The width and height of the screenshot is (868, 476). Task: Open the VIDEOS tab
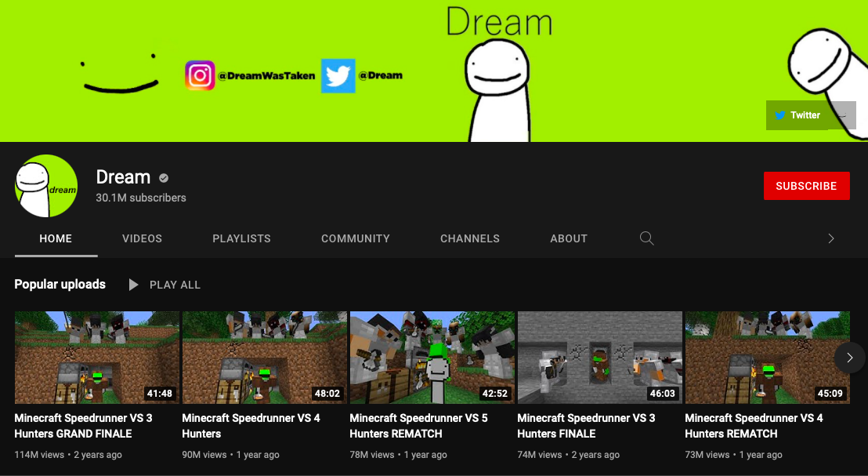click(143, 238)
